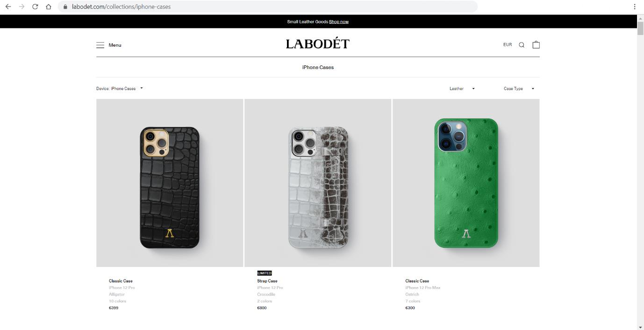The width and height of the screenshot is (644, 330).
Task: Select the EUR currency selector
Action: pyautogui.click(x=508, y=45)
